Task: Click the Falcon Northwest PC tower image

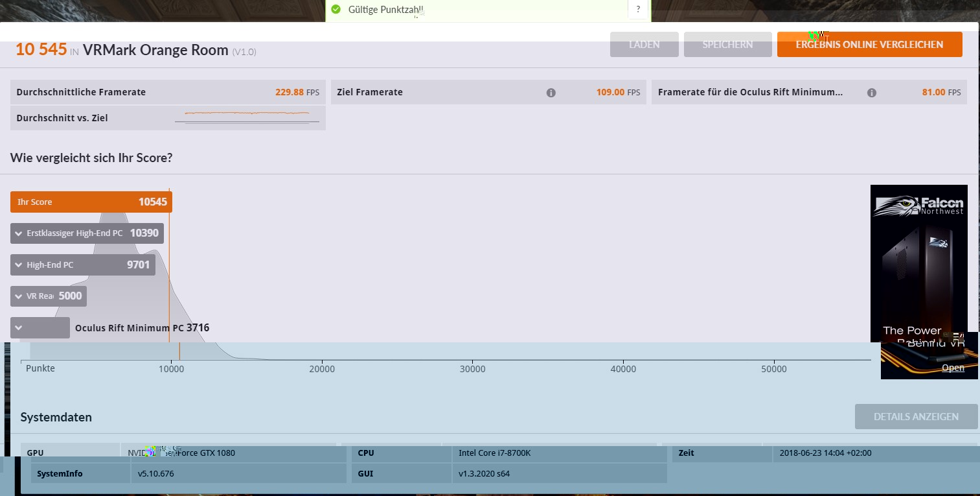Action: (918, 272)
